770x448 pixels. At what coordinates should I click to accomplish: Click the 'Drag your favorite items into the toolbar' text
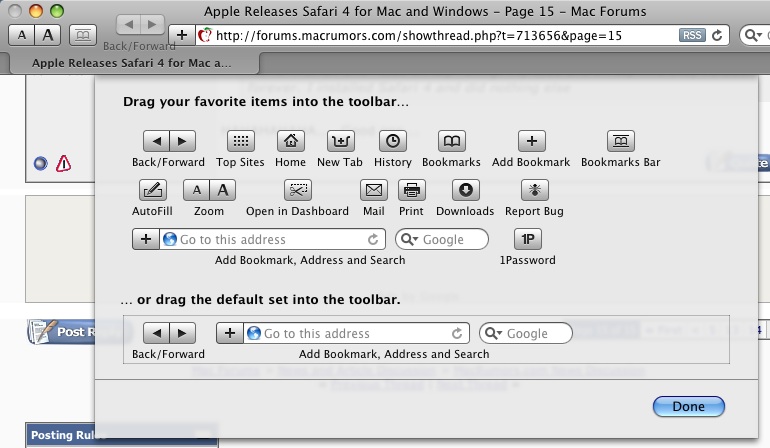coord(266,102)
